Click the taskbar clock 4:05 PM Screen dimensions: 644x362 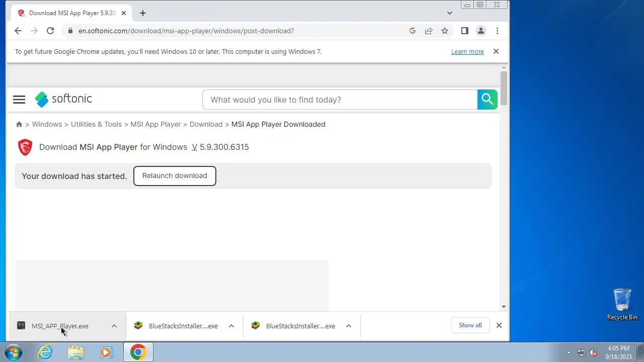click(x=618, y=348)
